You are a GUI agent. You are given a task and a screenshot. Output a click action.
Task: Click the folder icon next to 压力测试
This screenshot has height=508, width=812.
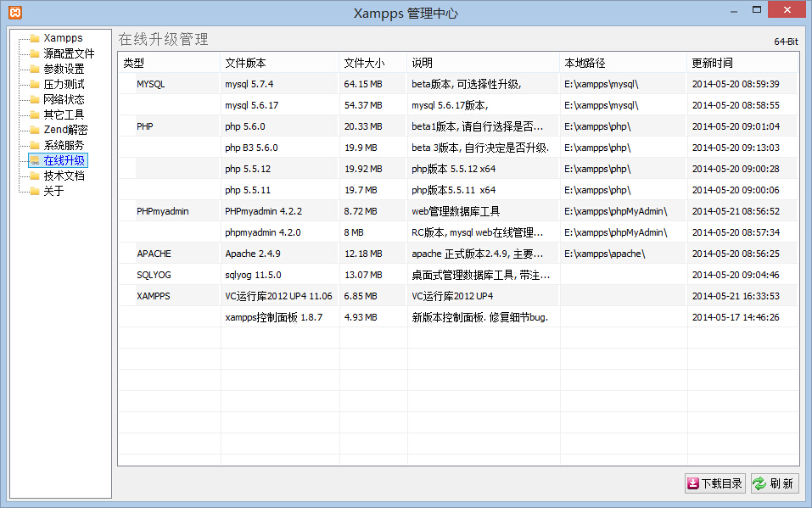click(35, 84)
